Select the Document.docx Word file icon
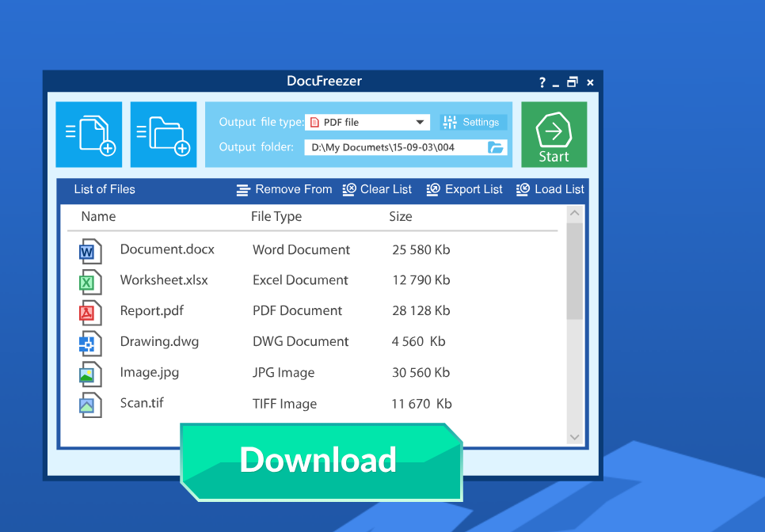765x532 pixels. (x=89, y=251)
